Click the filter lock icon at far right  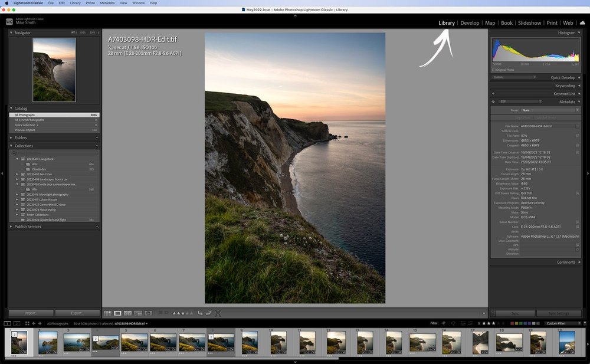(x=585, y=323)
